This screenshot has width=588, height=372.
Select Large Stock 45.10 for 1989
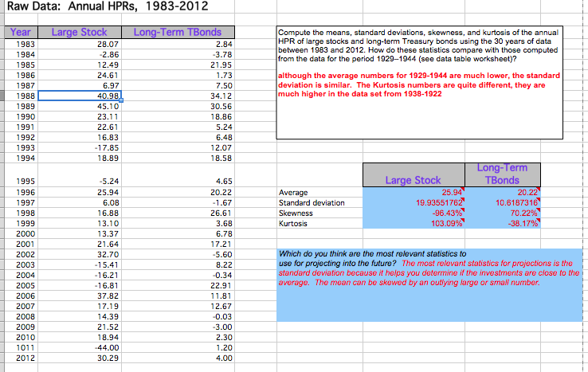(x=80, y=107)
